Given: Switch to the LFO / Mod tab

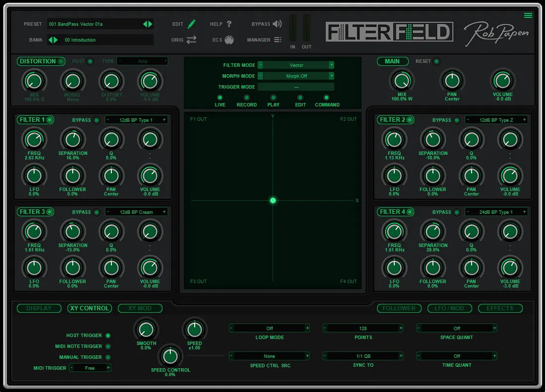Looking at the screenshot, I should [449, 308].
